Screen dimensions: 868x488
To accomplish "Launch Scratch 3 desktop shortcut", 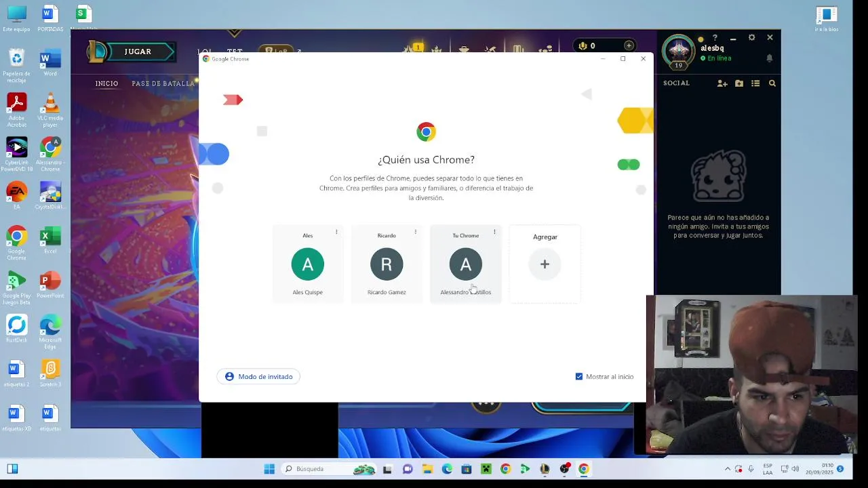I will tap(50, 373).
